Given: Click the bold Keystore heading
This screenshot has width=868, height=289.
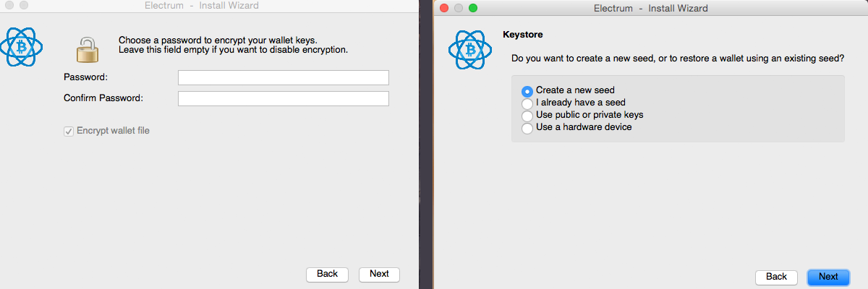Looking at the screenshot, I should (522, 34).
